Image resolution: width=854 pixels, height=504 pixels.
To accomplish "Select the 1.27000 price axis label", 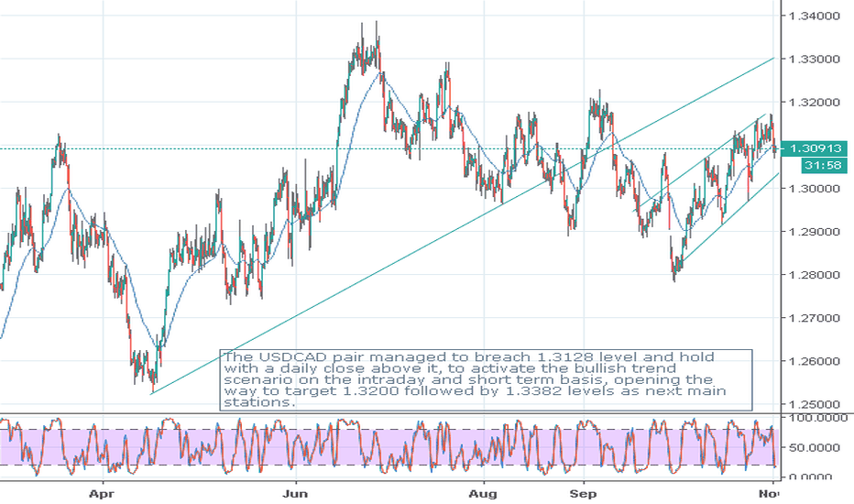I will [x=815, y=318].
